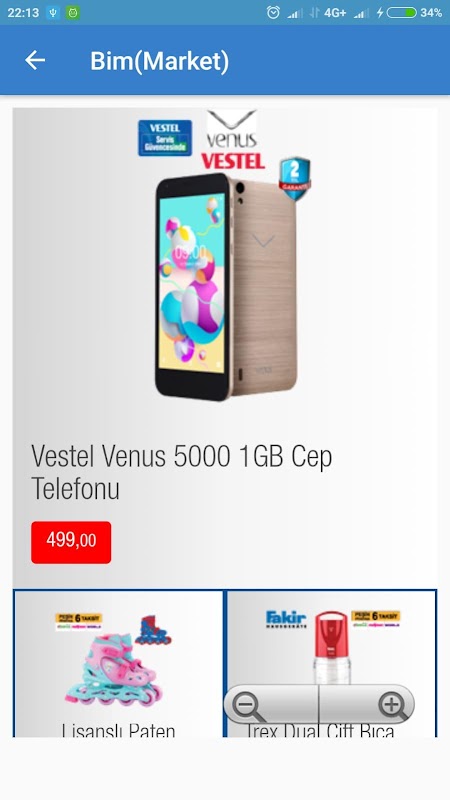
Task: Tap the alarm clock status icon
Action: pyautogui.click(x=273, y=13)
